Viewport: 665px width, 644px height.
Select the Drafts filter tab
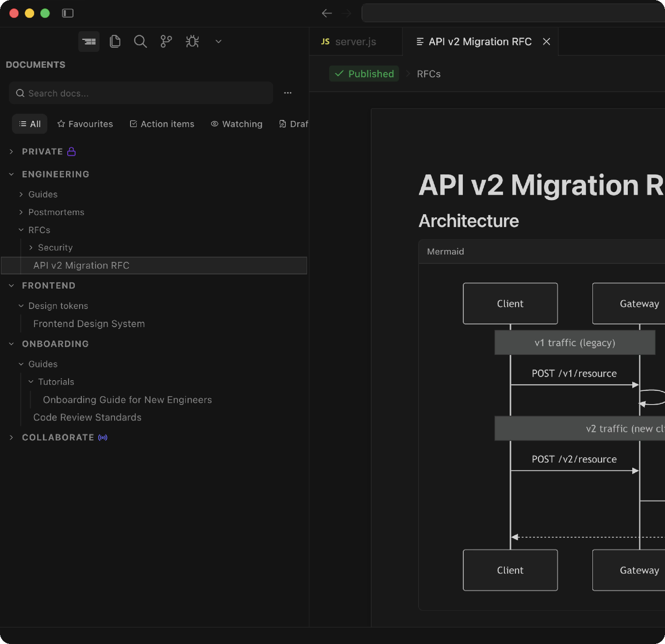point(294,124)
